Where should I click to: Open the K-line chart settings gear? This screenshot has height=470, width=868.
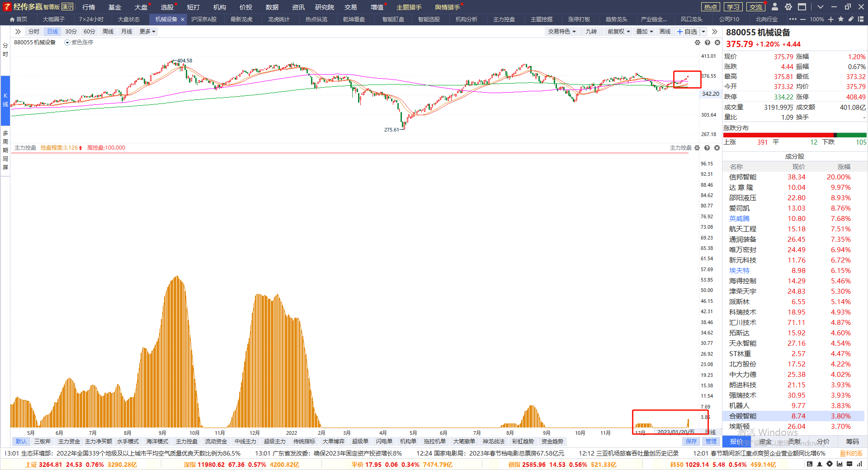(697, 42)
